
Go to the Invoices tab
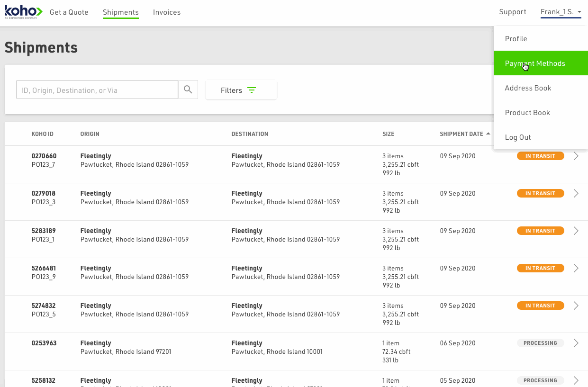pos(167,12)
